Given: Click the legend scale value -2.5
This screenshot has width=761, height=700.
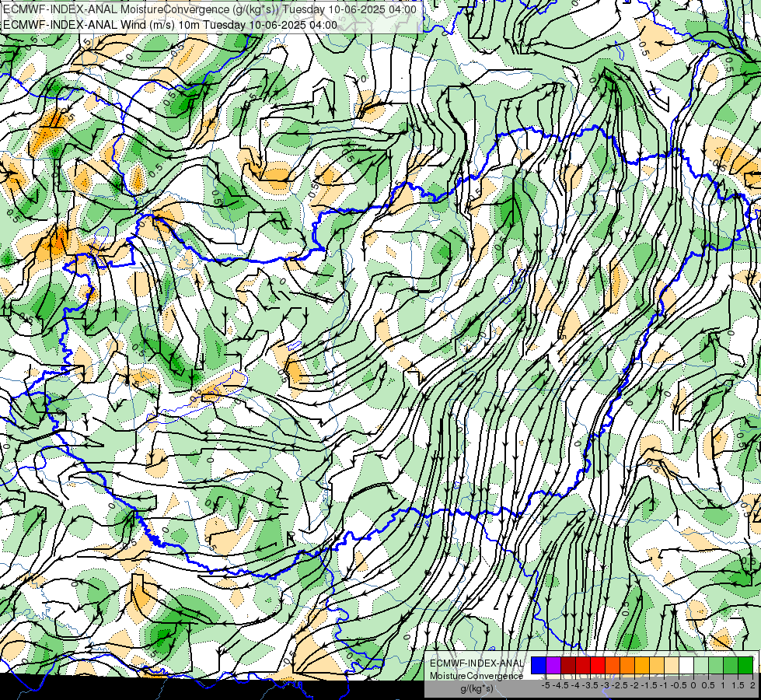Looking at the screenshot, I should click(x=618, y=685).
